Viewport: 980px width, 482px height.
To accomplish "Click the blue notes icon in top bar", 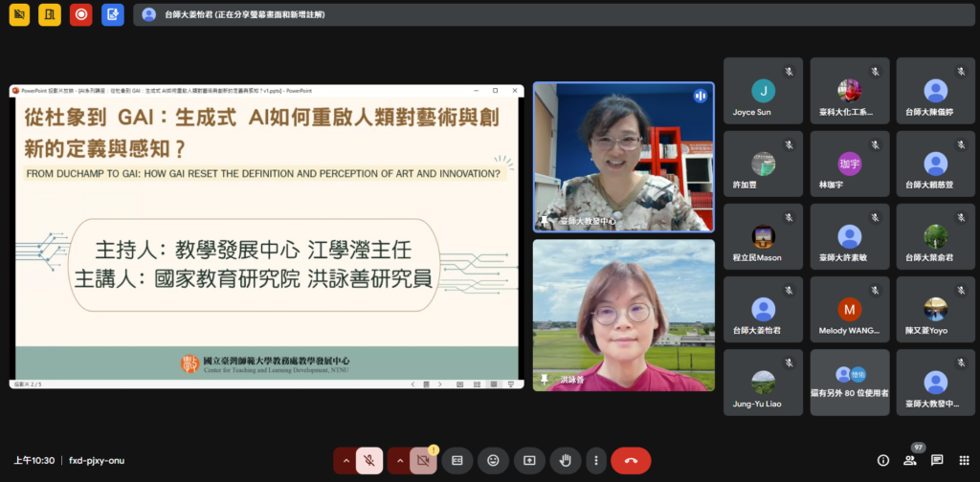I will click(x=113, y=14).
